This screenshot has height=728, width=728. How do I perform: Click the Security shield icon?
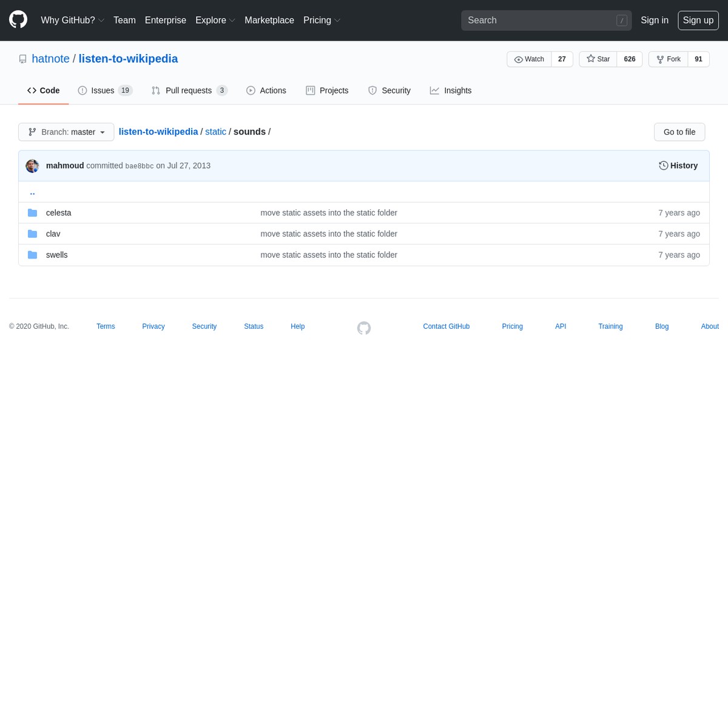coord(372,90)
